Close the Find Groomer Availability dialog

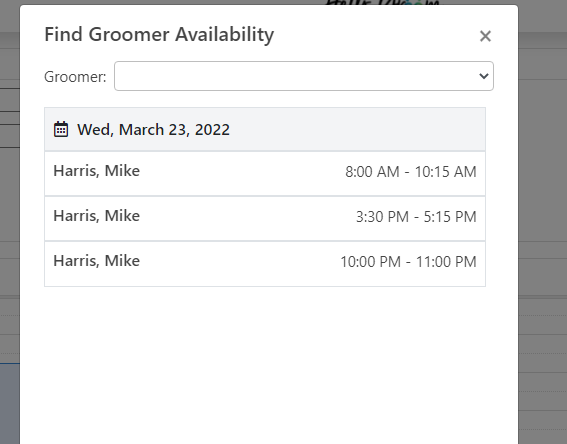pos(485,36)
